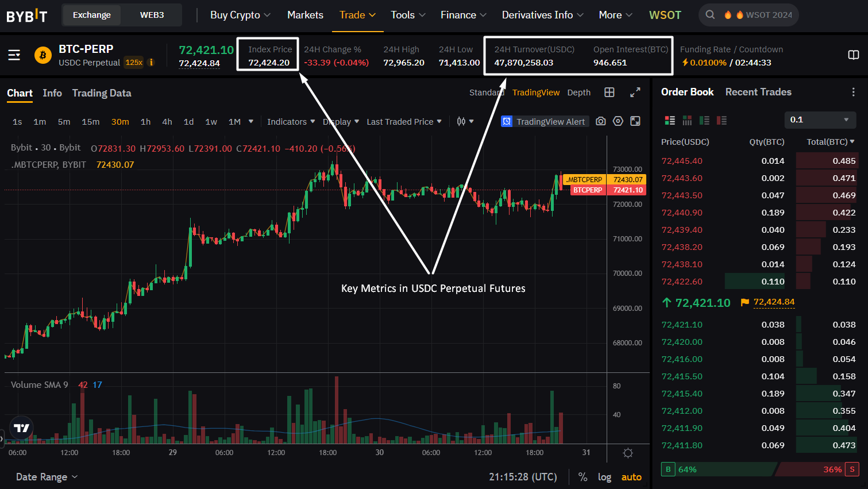Click the Bybit logo

click(x=26, y=16)
